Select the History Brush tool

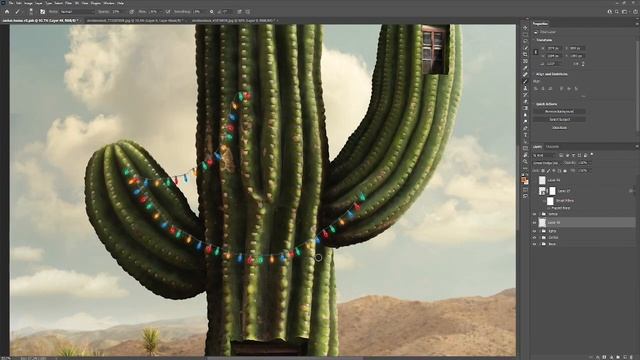[x=525, y=95]
